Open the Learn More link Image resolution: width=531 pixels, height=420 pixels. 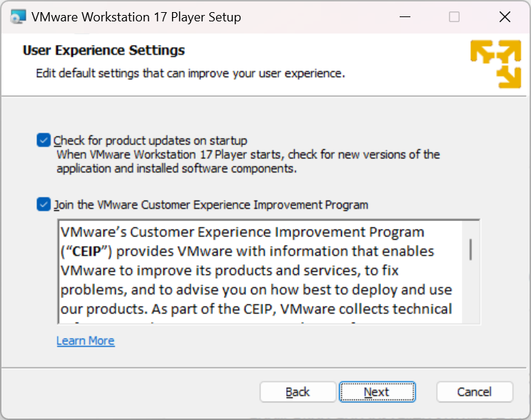[86, 340]
